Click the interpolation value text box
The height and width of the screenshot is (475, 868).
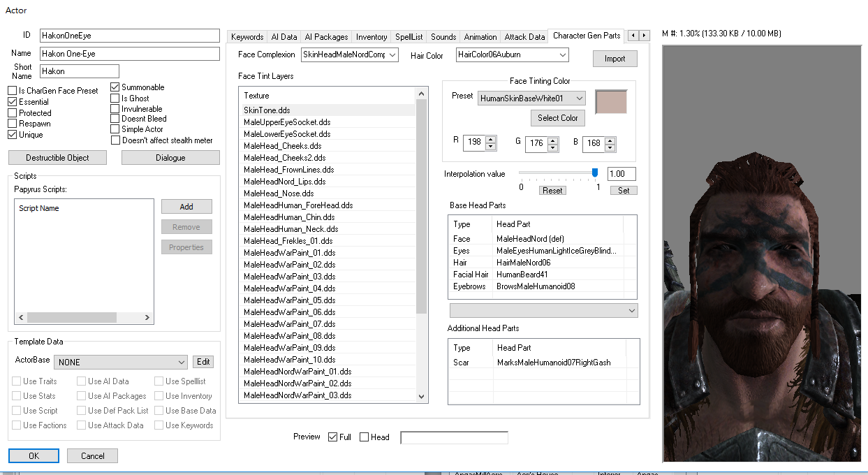[x=621, y=174]
